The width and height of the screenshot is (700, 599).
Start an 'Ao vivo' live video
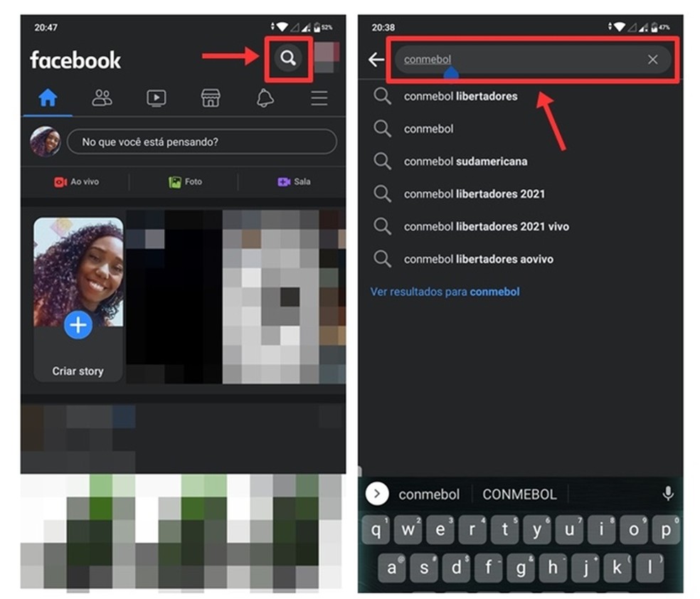click(x=76, y=181)
